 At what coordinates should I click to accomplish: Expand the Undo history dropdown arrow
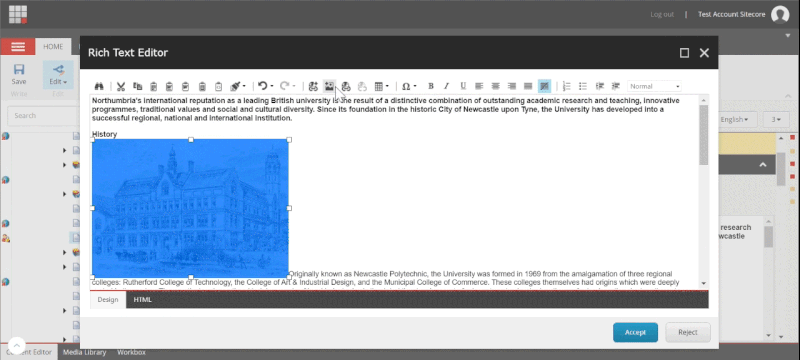pos(271,86)
